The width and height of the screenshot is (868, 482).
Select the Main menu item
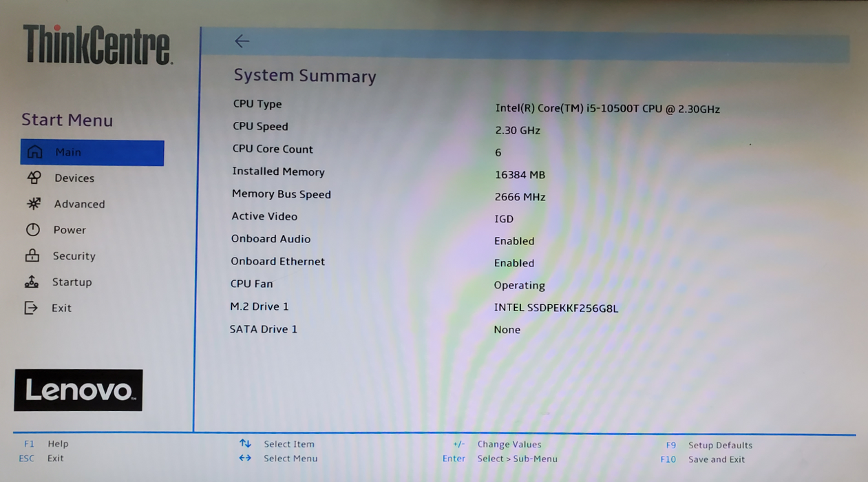click(92, 152)
